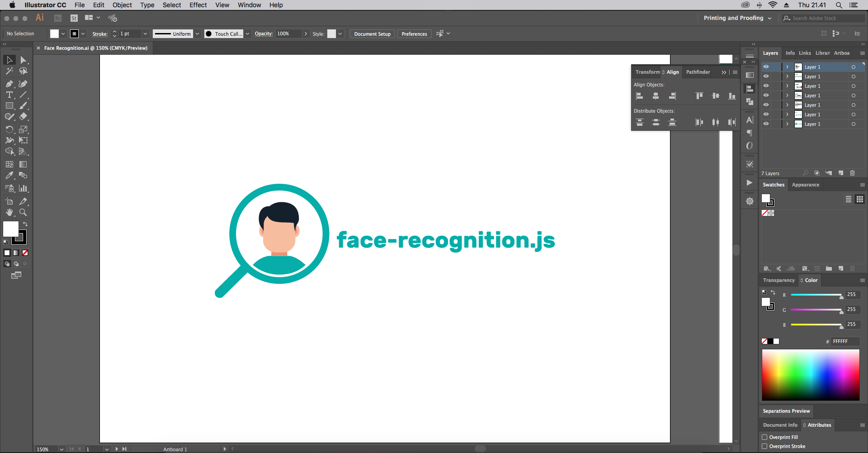This screenshot has height=453, width=868.
Task: Open the Window menu
Action: click(x=249, y=5)
